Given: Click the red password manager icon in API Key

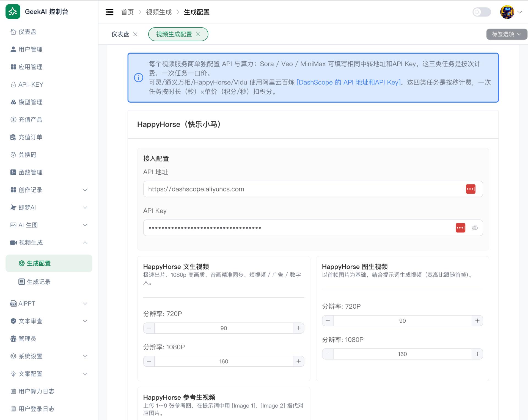Looking at the screenshot, I should (x=460, y=228).
